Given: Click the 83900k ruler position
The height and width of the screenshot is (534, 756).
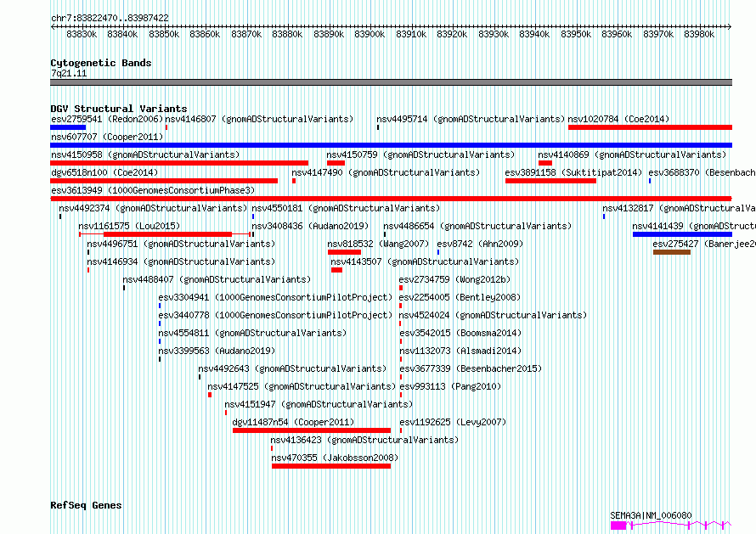Looking at the screenshot, I should pos(370,34).
